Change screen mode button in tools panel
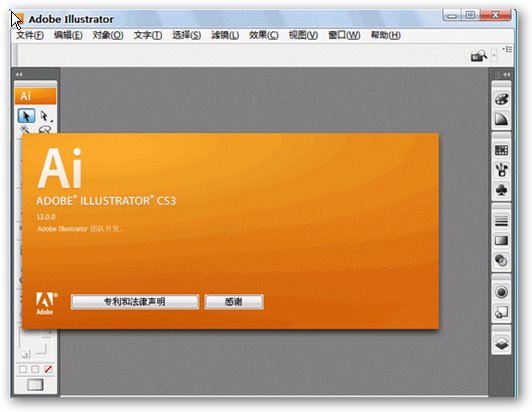532x412 pixels. click(x=35, y=385)
